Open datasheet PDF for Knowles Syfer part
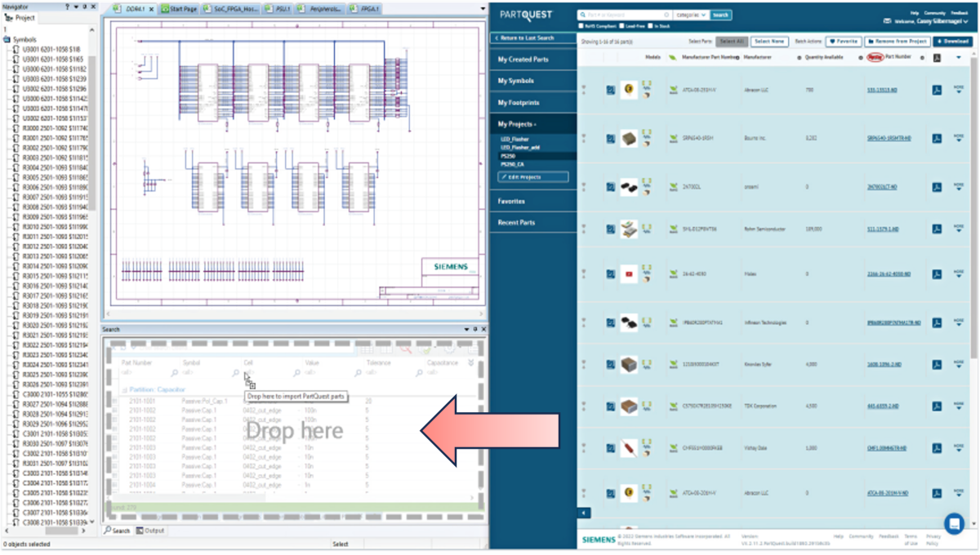This screenshot has height=555, width=980. click(937, 364)
